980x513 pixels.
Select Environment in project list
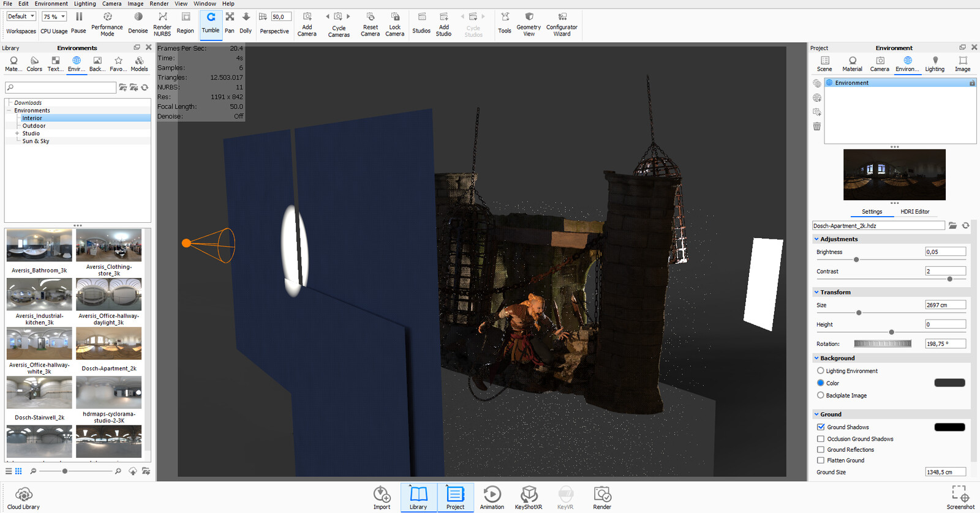pyautogui.click(x=900, y=83)
